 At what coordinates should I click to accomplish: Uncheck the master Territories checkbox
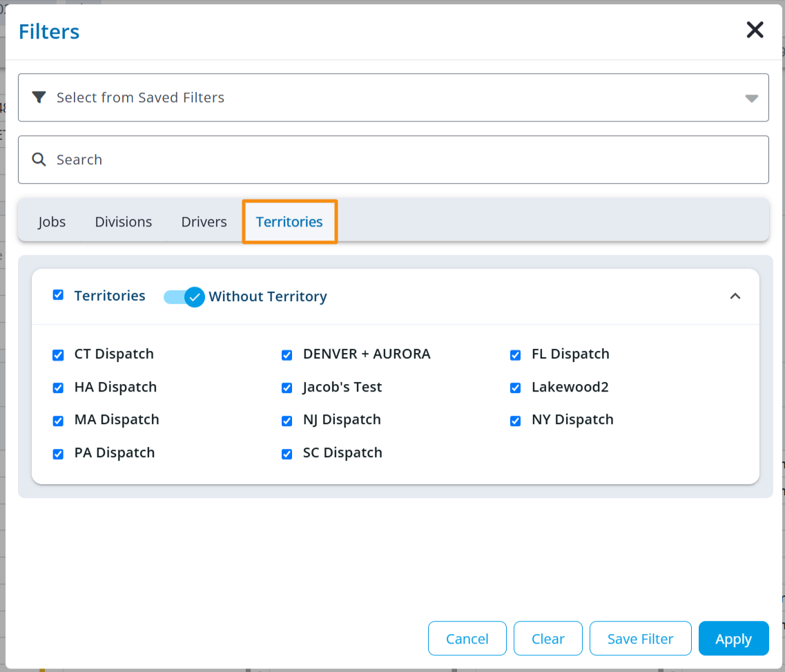click(58, 296)
